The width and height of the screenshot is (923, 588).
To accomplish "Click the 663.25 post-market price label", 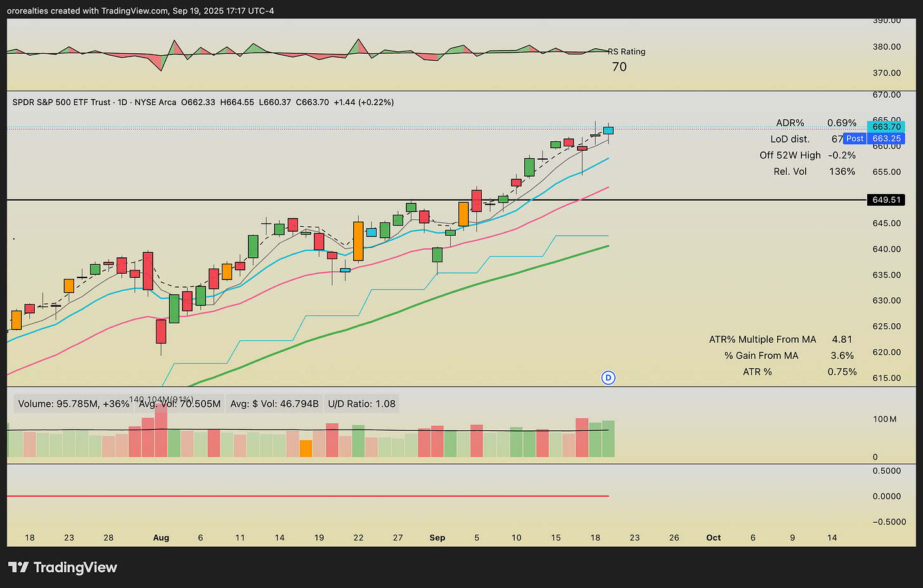I will click(886, 138).
